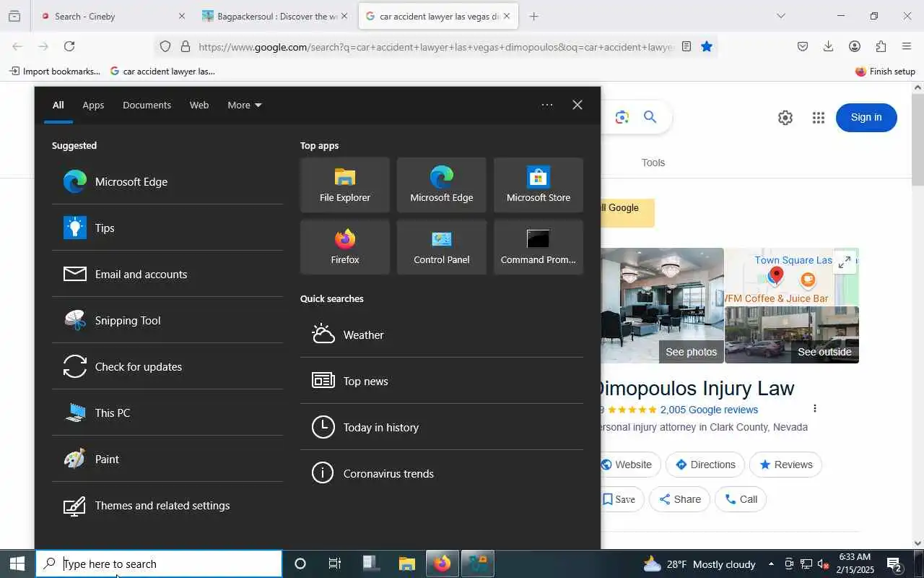Open Firefox application hamburger menu
Viewport: 924px width, 578px height.
click(907, 46)
